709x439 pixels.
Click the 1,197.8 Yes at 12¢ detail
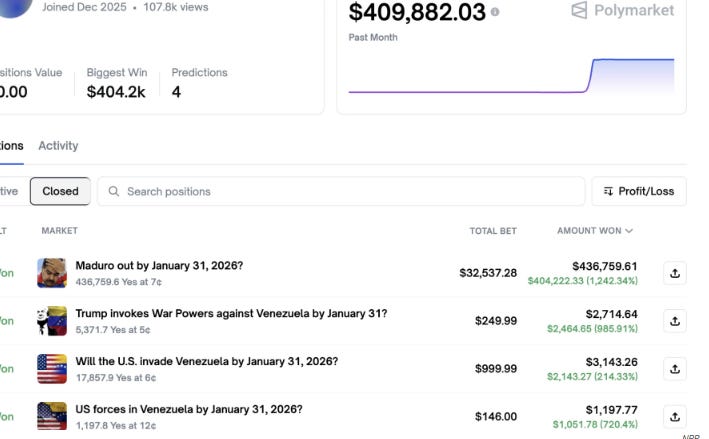pos(116,425)
